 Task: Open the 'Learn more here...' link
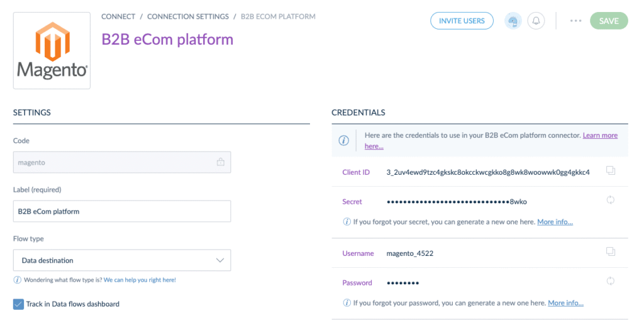[600, 135]
